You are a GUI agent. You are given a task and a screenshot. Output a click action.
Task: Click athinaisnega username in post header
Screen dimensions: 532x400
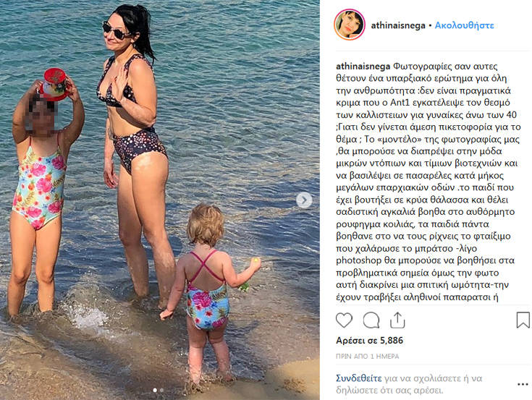398,25
